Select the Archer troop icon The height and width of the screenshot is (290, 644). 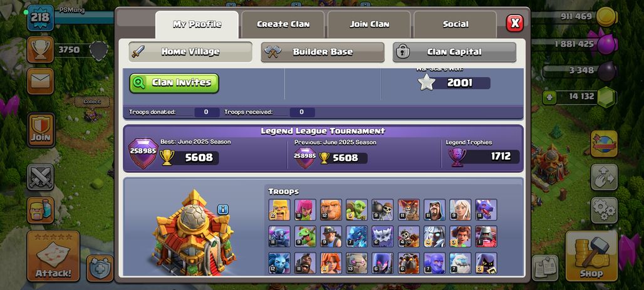pos(305,209)
